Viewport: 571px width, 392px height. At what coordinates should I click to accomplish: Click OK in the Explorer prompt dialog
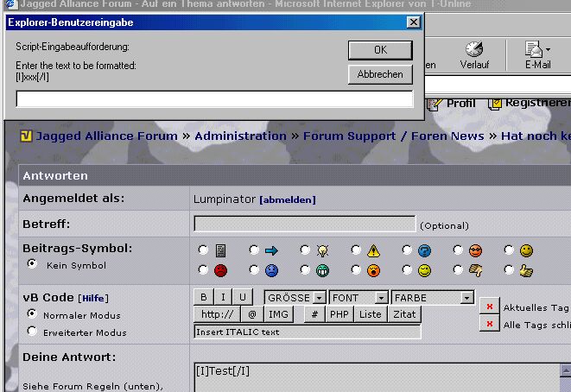pos(380,50)
